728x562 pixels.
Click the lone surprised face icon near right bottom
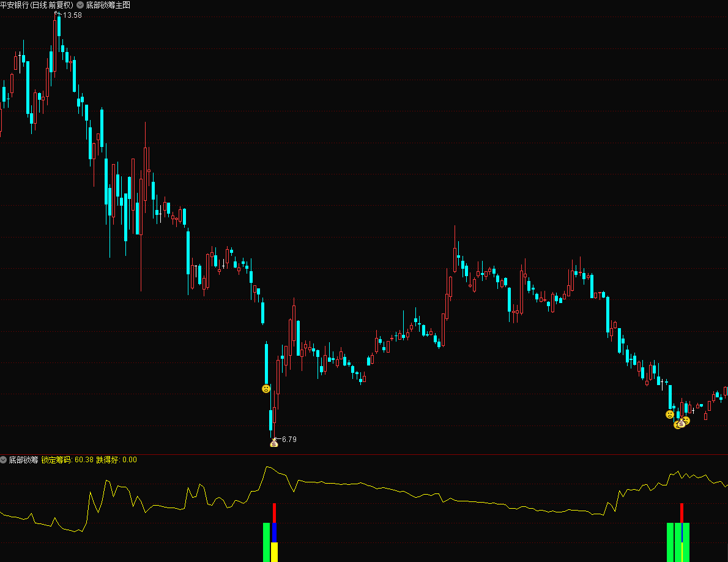(669, 414)
